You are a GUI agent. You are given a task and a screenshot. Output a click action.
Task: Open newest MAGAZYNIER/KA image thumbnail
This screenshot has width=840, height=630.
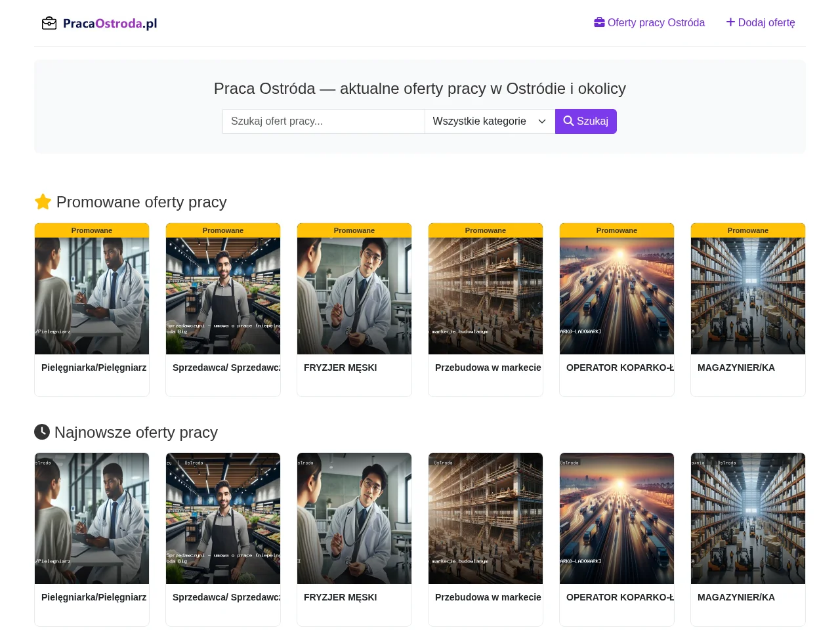748,518
